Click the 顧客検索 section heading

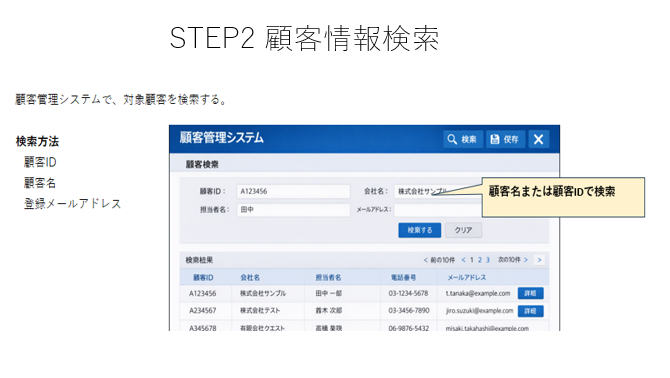tap(202, 164)
